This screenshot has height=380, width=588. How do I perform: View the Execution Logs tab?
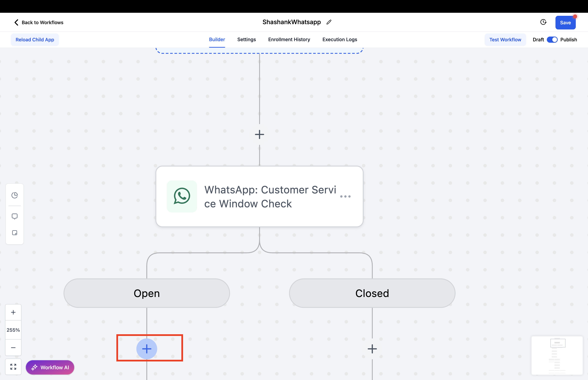pos(340,39)
